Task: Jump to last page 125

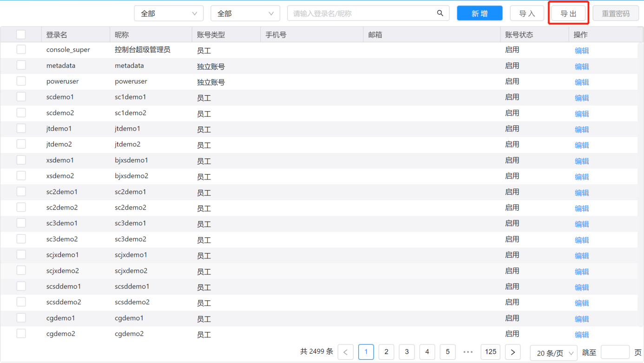Action: point(490,352)
